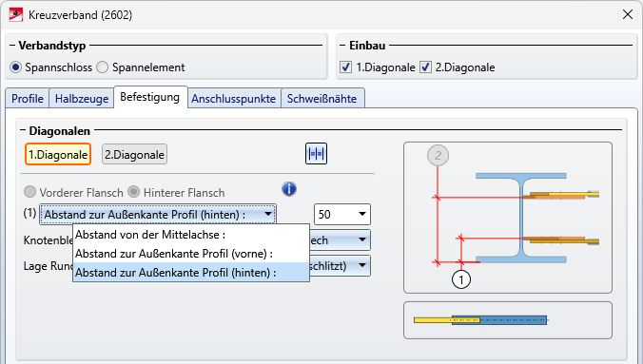The height and width of the screenshot is (364, 643).
Task: Open the Anschlusspunkte tab
Action: point(234,99)
